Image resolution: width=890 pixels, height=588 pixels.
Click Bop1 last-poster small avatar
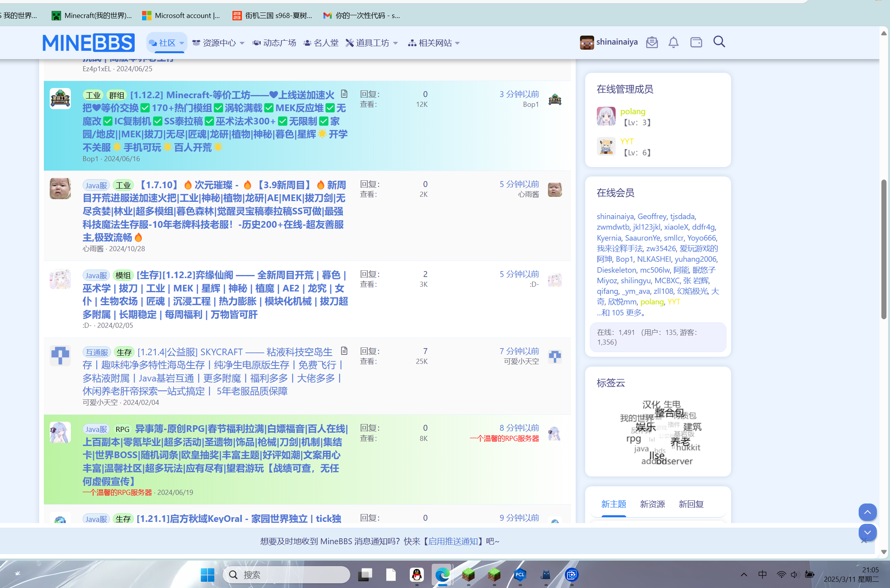pos(555,99)
